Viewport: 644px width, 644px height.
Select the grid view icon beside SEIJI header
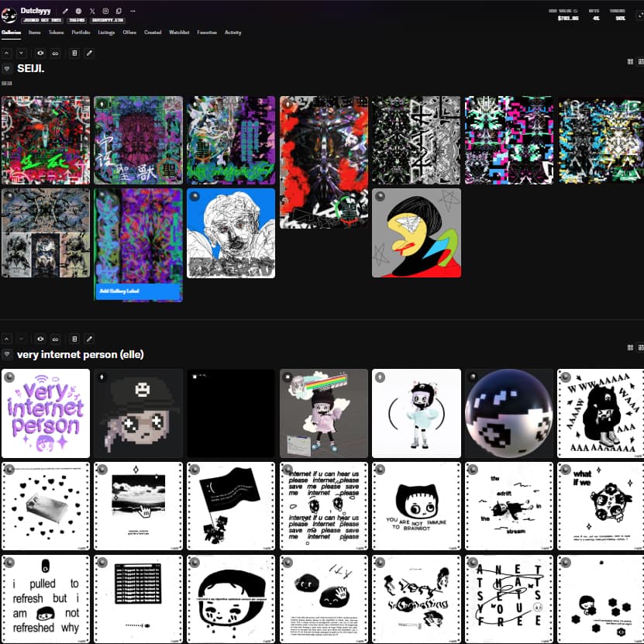tap(631, 61)
